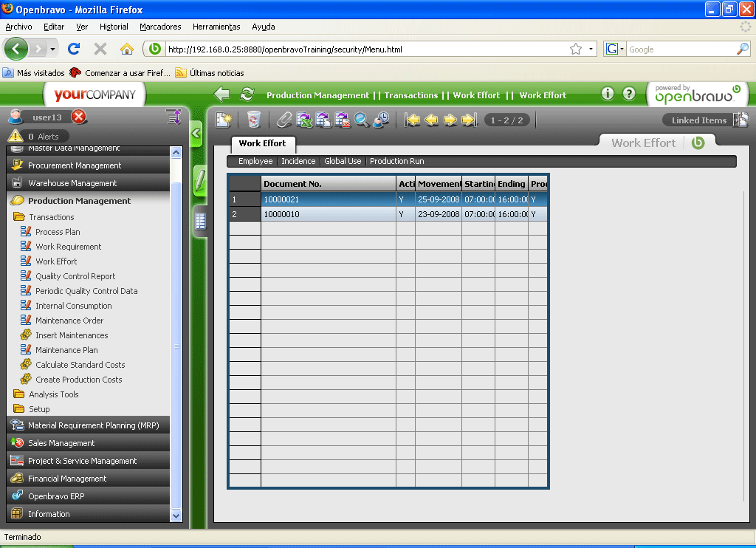Print record as PDF

click(343, 120)
